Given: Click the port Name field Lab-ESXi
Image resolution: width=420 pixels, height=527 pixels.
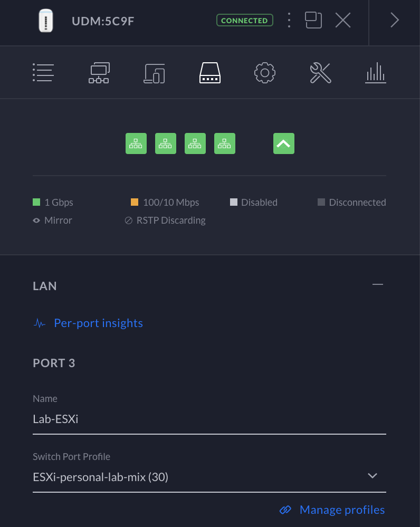Looking at the screenshot, I should tap(209, 419).
